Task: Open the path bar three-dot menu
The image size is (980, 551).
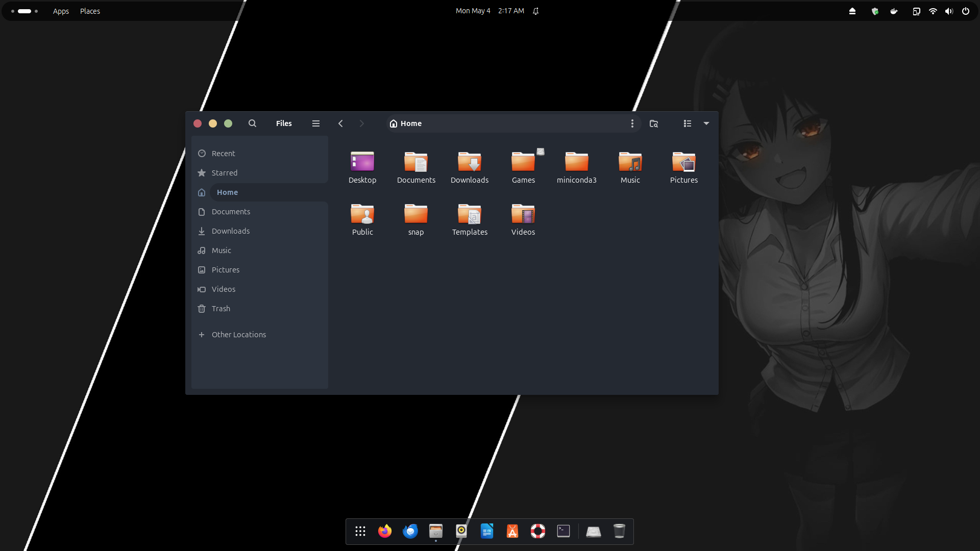Action: (632, 123)
